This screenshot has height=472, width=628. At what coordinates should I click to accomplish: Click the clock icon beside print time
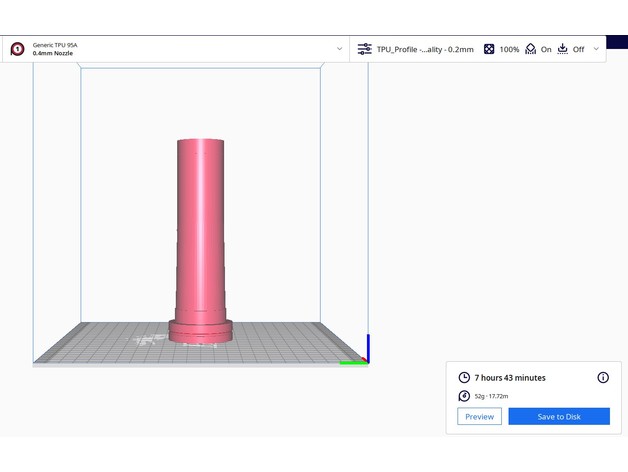coord(463,378)
